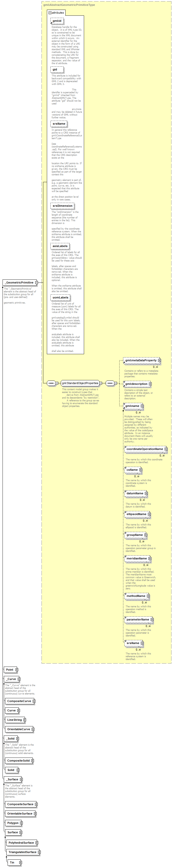The width and height of the screenshot is (174, 868).
Task: Expand the gml:metaDataProperty plus icon
Action: coord(159,360)
